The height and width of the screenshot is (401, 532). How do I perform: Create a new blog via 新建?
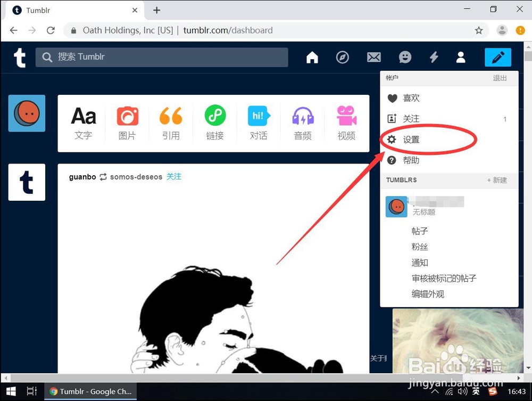click(497, 181)
